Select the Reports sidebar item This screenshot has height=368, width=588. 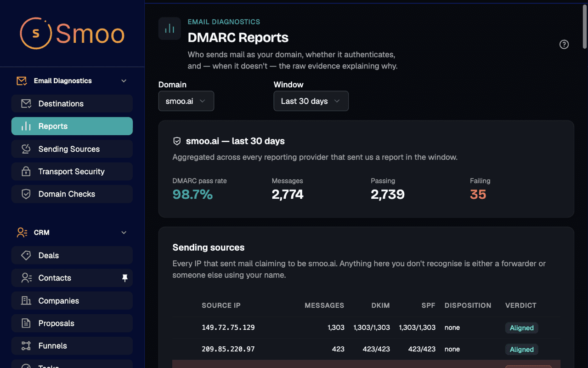pyautogui.click(x=72, y=126)
